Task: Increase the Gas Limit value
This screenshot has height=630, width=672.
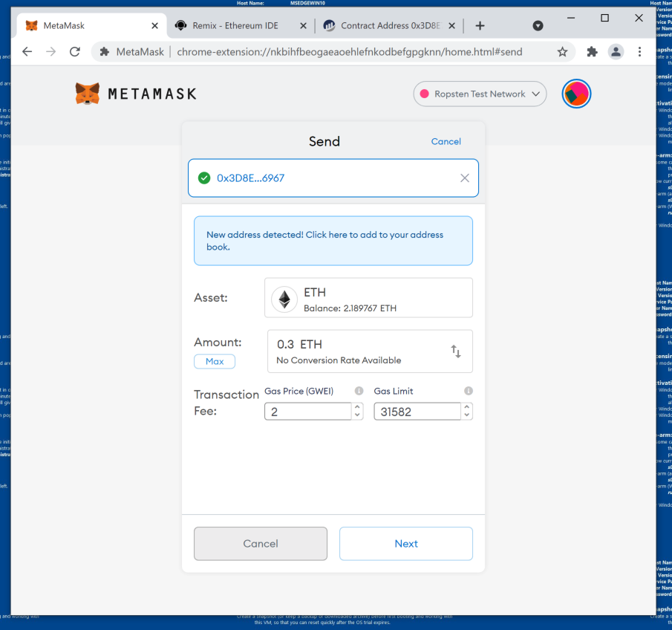Action: coord(467,407)
